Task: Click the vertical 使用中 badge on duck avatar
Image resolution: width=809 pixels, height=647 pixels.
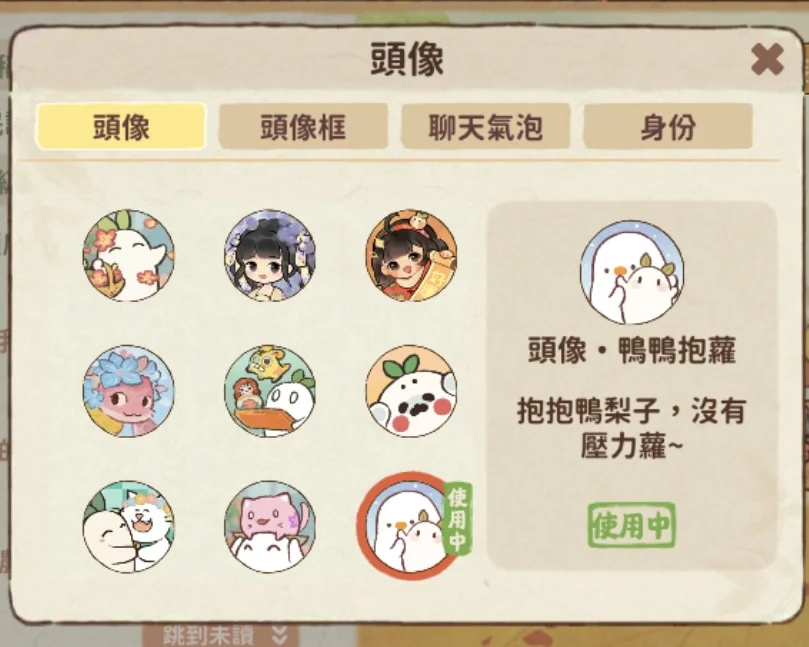Action: coord(458,519)
